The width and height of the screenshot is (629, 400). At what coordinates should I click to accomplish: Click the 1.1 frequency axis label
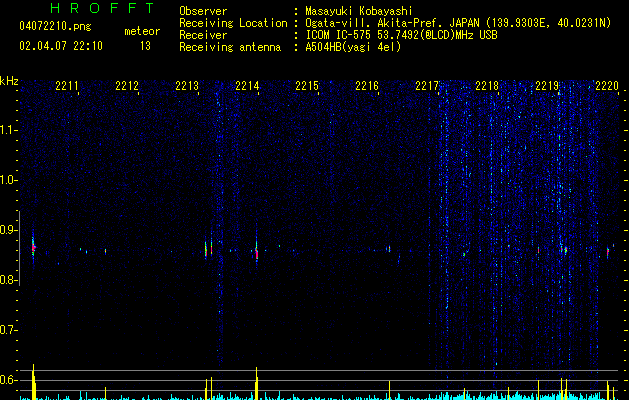point(7,130)
